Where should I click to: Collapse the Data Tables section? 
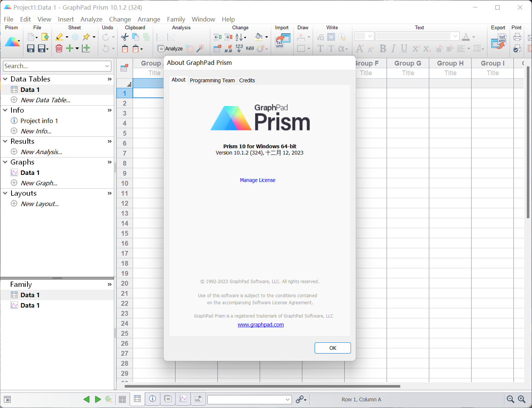tap(5, 79)
